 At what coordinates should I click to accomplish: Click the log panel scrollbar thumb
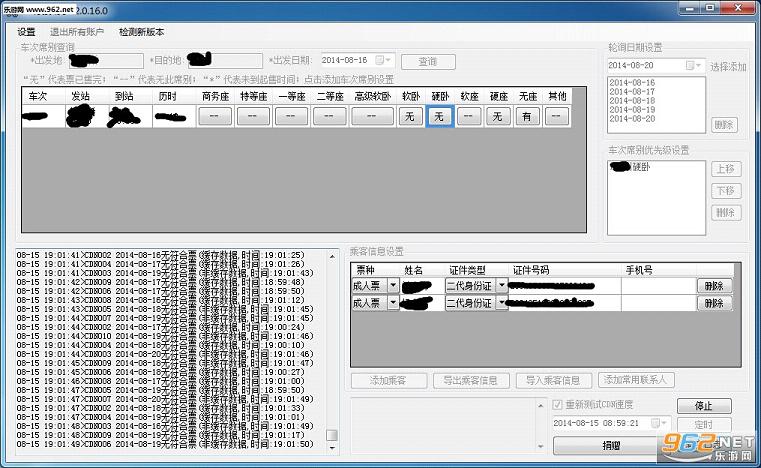tap(332, 435)
